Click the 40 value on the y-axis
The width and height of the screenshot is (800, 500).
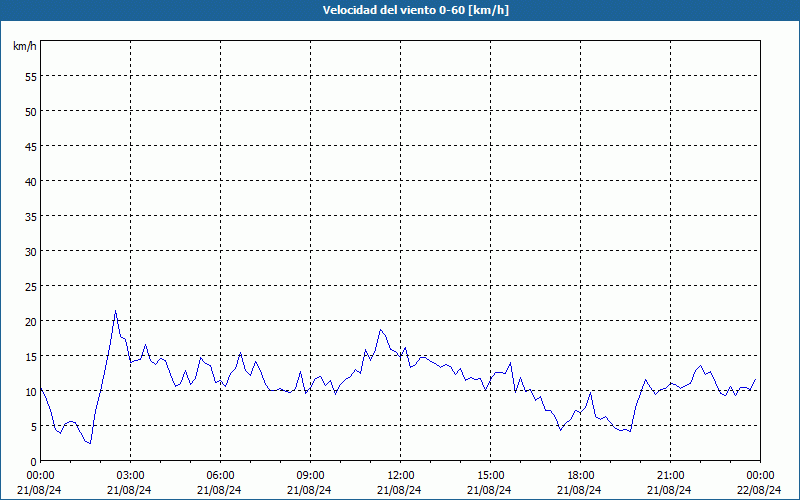[31, 182]
